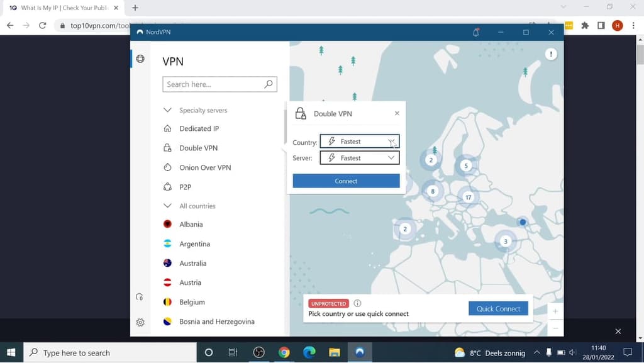
Task: Zoom out the map with minus button
Action: click(555, 328)
